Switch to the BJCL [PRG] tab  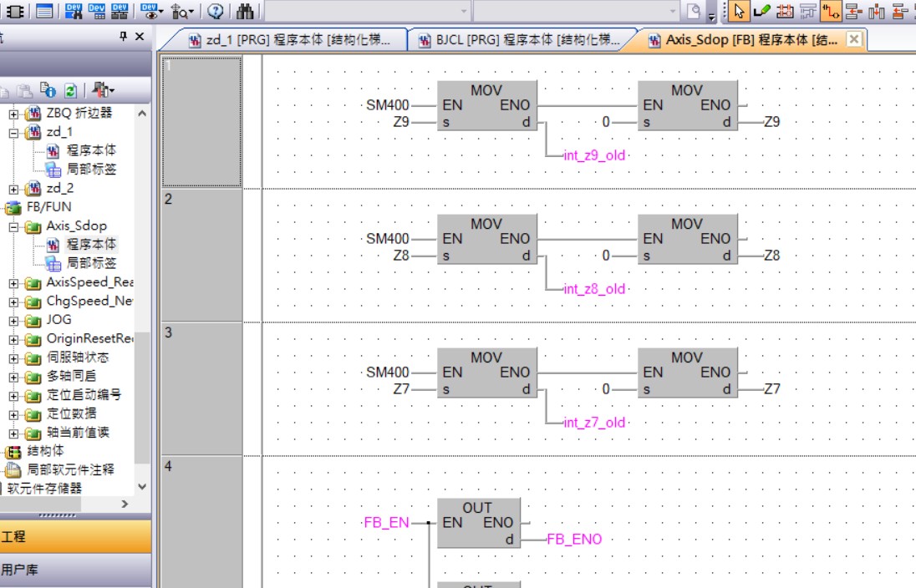tap(518, 40)
